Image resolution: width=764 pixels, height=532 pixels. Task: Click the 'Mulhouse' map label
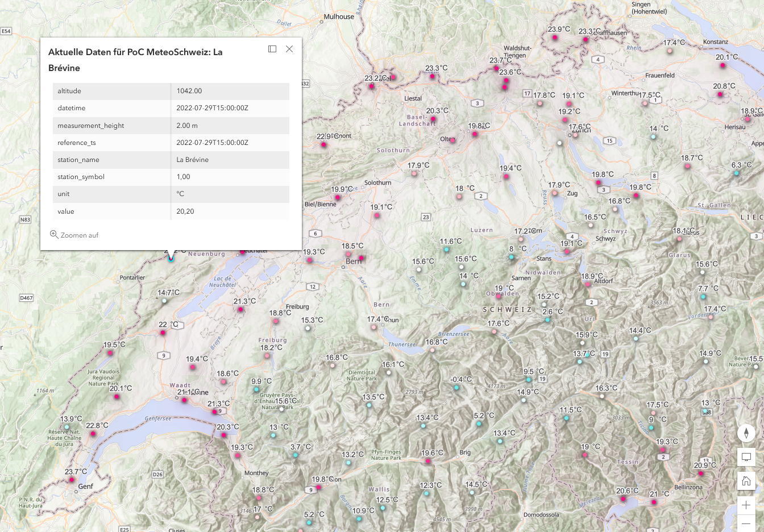[339, 16]
